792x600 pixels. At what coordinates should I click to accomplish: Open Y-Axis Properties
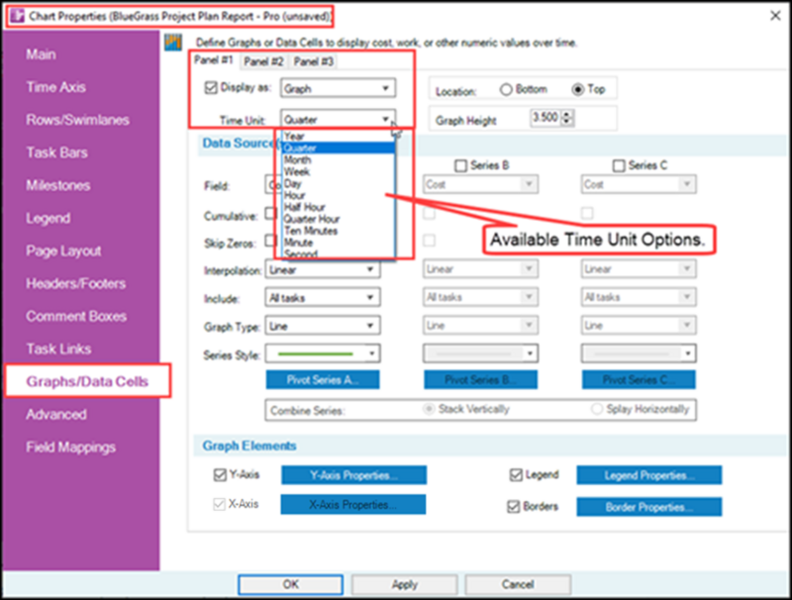click(354, 475)
